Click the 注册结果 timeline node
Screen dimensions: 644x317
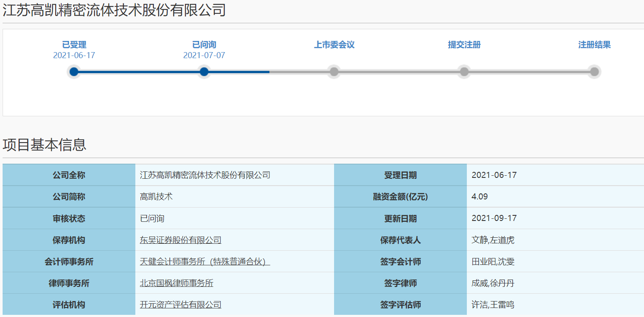click(x=594, y=71)
